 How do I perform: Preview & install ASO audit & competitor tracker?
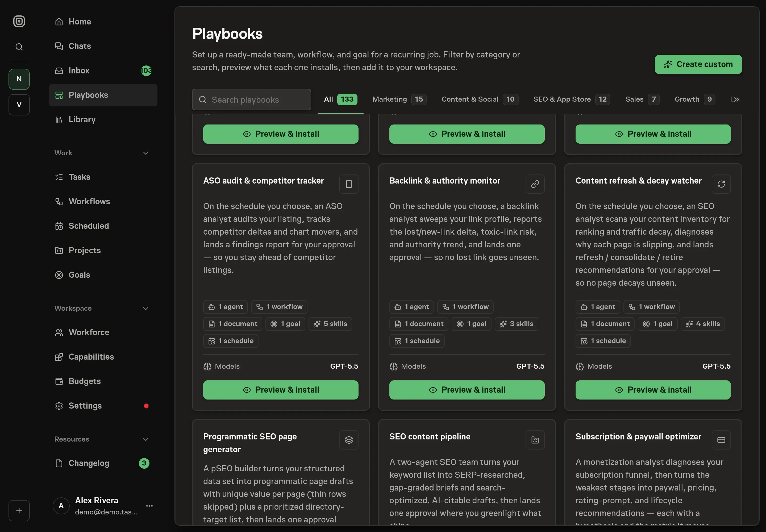click(281, 390)
